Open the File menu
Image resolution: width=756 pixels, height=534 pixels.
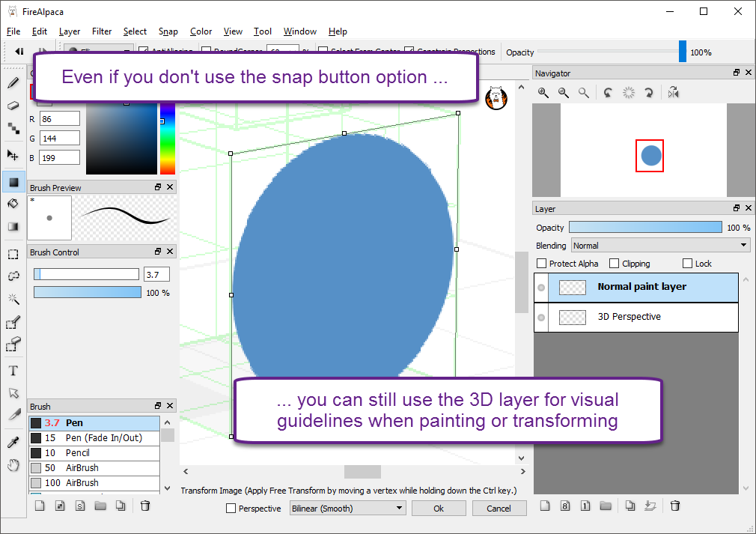13,31
